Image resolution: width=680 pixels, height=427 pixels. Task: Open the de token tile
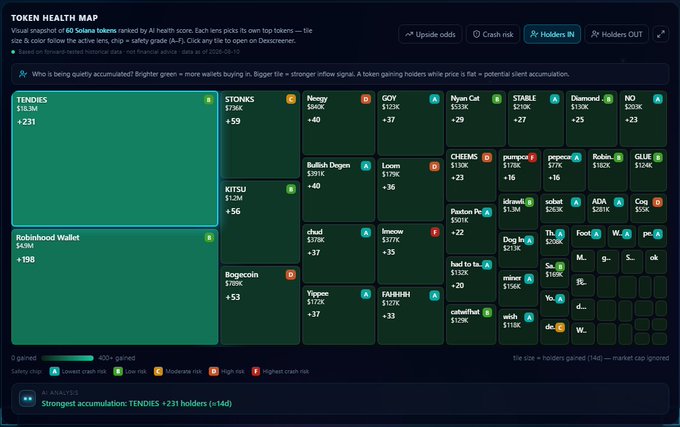click(x=555, y=332)
